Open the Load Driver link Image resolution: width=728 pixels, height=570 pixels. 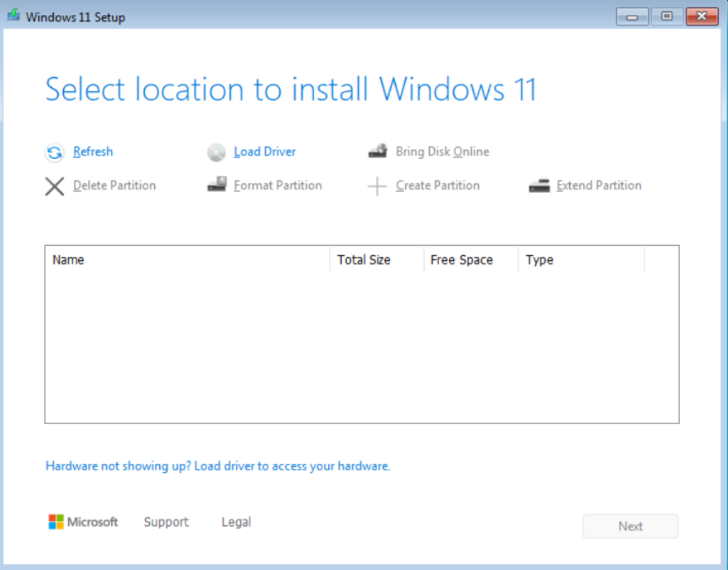(265, 151)
